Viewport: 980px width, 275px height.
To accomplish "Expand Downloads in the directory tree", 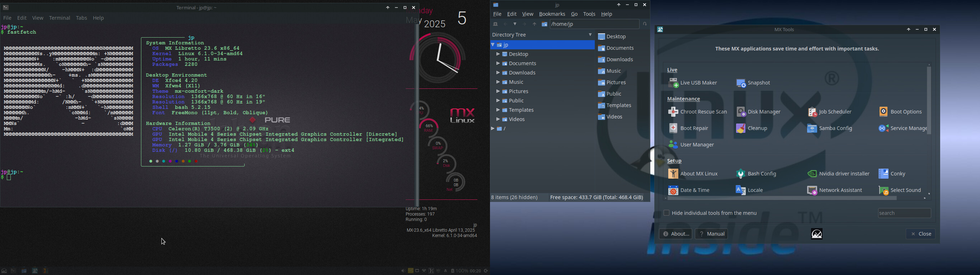I will 498,73.
